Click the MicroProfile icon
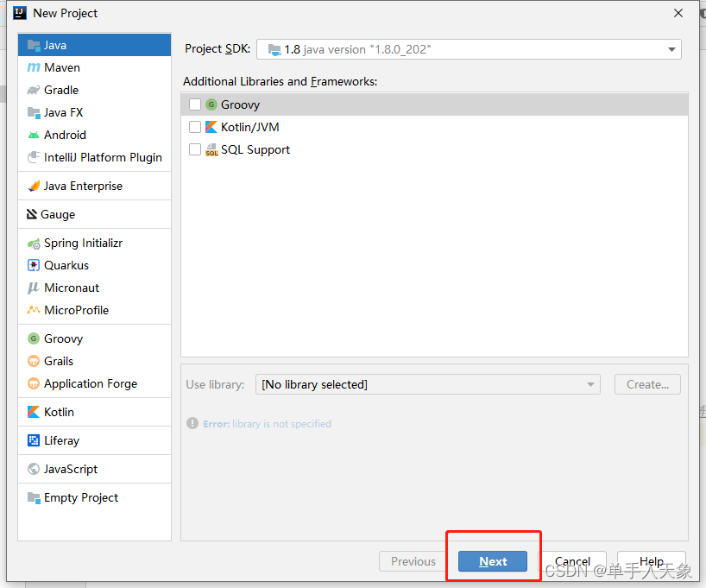This screenshot has width=706, height=588. (x=34, y=310)
